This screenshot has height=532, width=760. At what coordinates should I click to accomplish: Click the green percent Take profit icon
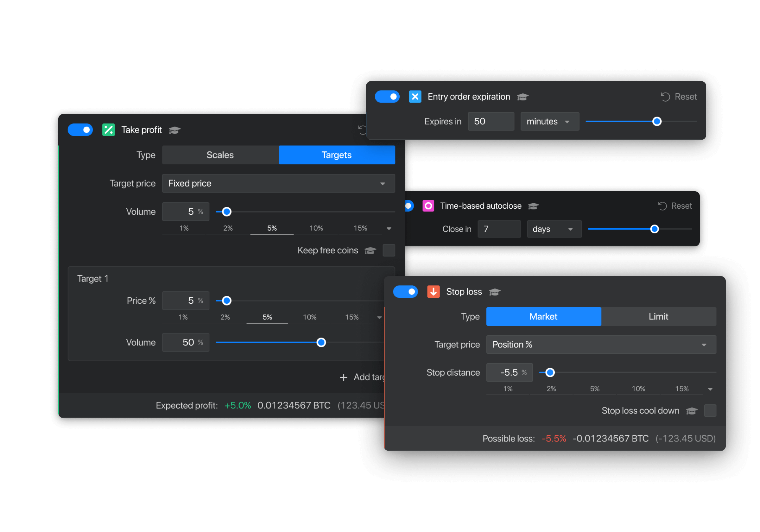click(108, 130)
